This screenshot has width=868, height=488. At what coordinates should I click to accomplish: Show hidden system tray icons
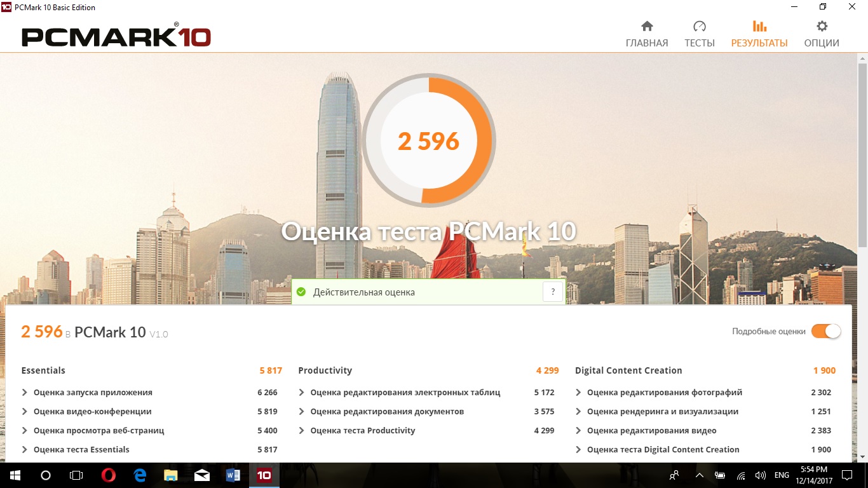coord(699,475)
